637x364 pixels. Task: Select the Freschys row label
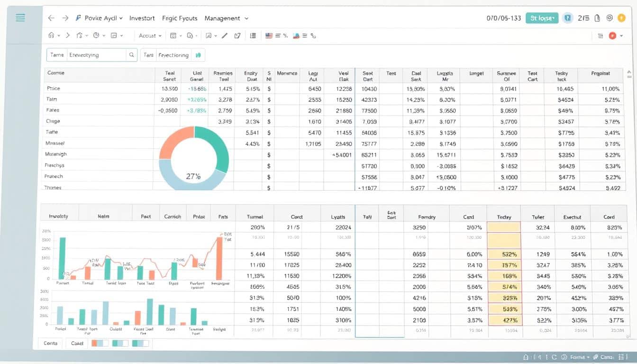point(55,165)
